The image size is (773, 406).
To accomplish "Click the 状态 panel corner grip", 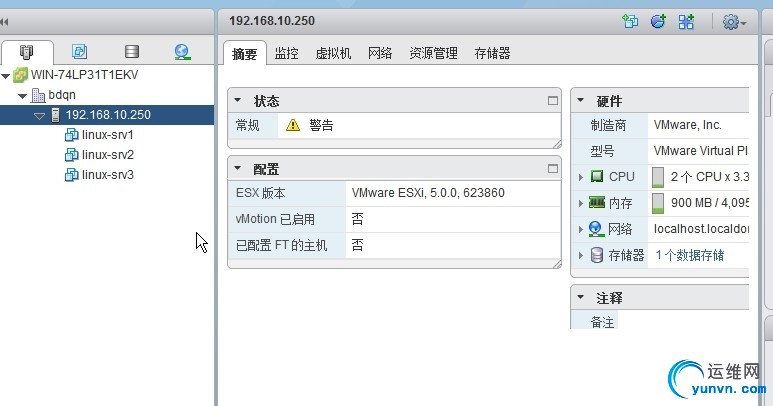I will [557, 144].
